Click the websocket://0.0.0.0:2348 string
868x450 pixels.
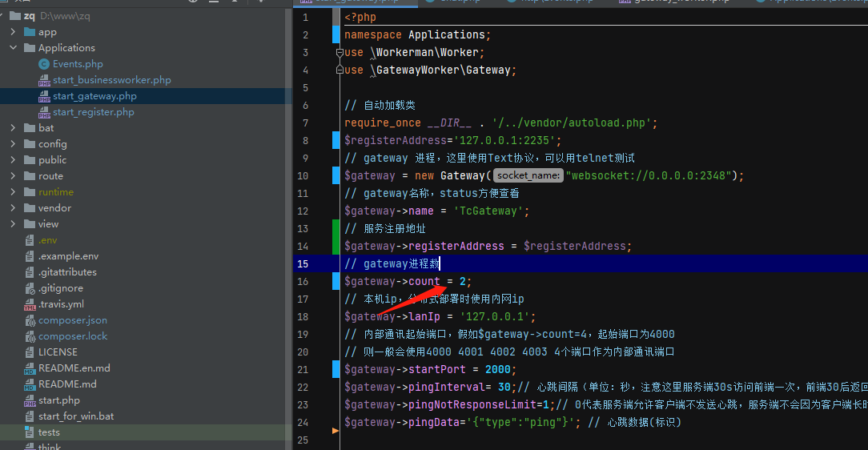click(649, 175)
